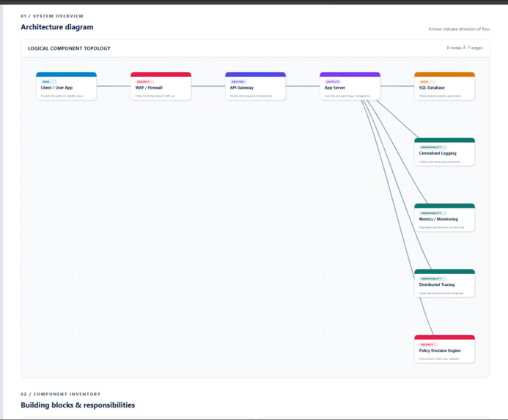Click the COMPUTE tag on App Server
Viewport: 508px width, 420px height.
click(x=333, y=81)
